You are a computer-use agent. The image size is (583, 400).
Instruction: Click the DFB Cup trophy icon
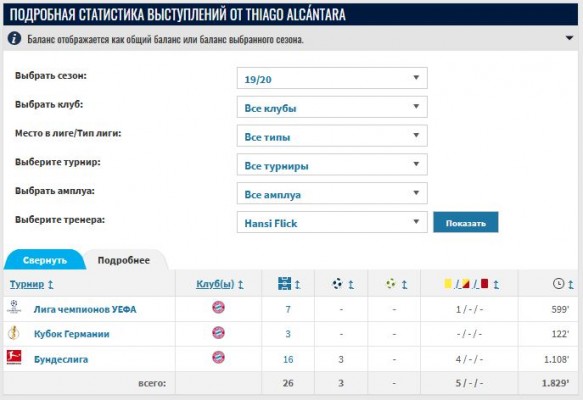coord(14,333)
